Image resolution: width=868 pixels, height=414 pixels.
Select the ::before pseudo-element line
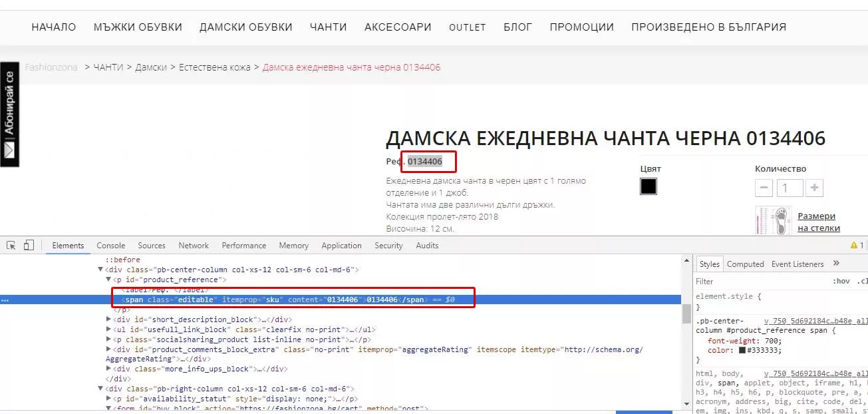tap(123, 260)
